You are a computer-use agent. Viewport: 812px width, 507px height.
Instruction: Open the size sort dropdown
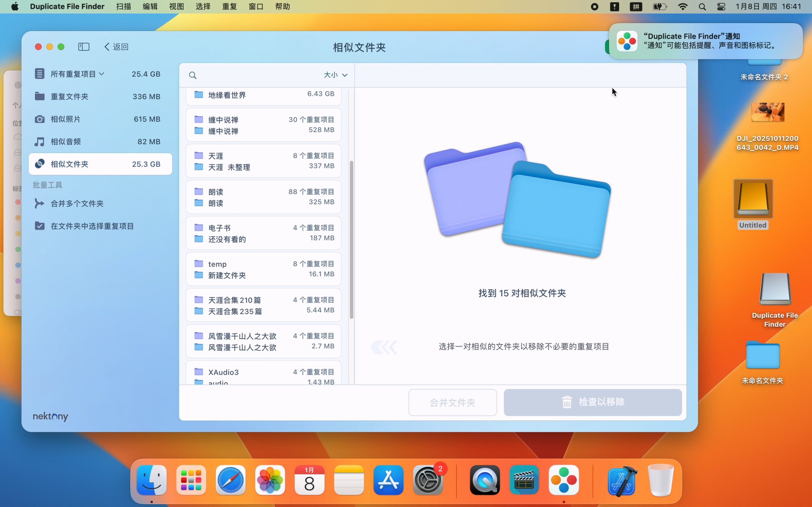click(x=335, y=75)
